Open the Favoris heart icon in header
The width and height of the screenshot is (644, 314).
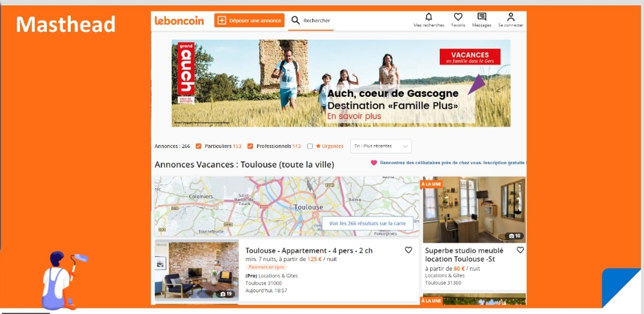[458, 17]
